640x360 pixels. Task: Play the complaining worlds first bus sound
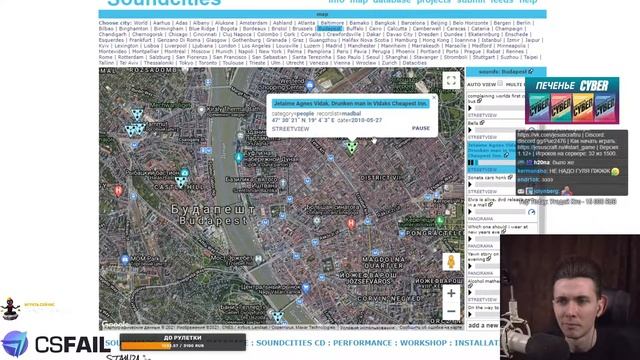470,108
